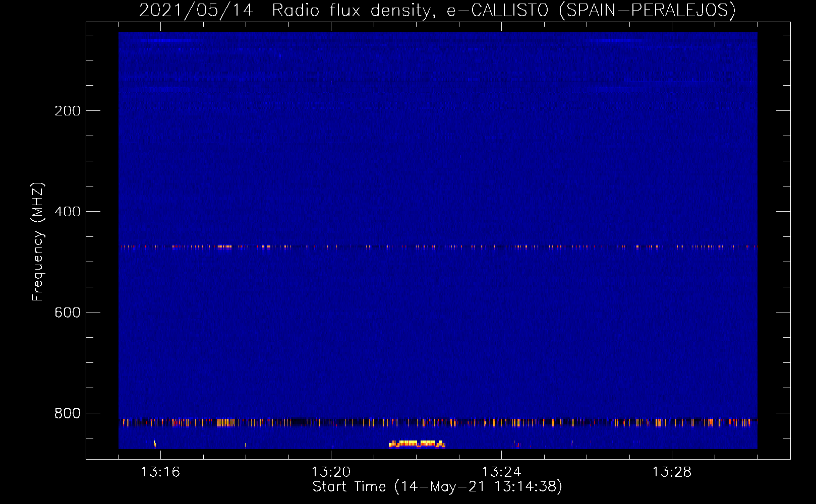816x504 pixels.
Task: Click the 600 frequency tick label
Action: tap(68, 312)
